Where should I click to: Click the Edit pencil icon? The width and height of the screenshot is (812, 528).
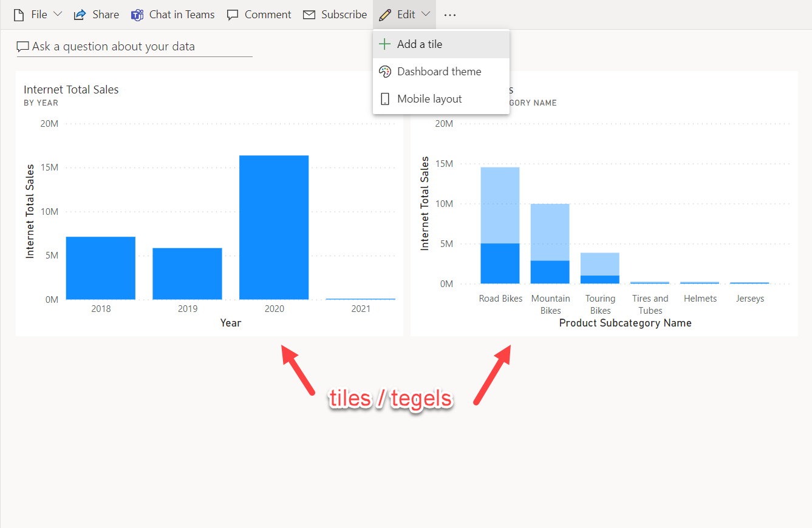pos(385,15)
